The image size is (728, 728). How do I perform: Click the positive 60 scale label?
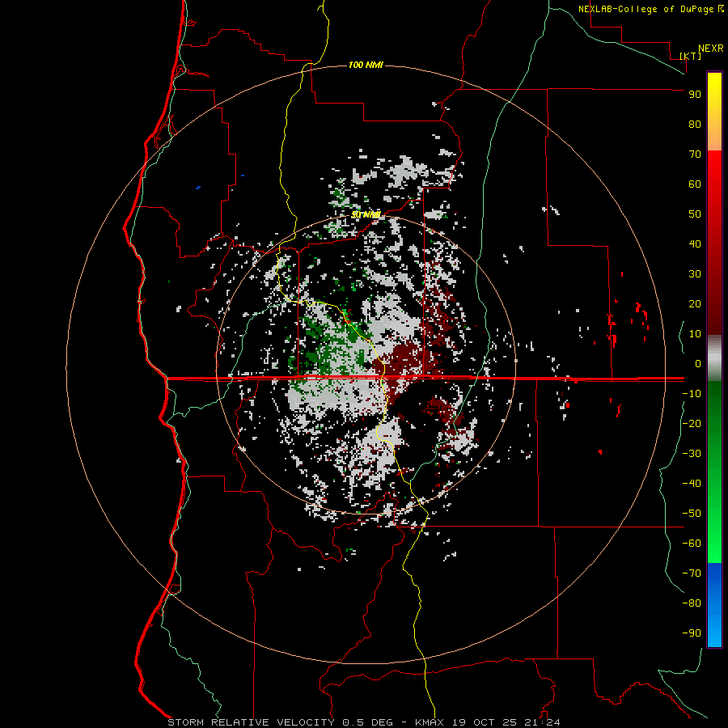click(695, 184)
